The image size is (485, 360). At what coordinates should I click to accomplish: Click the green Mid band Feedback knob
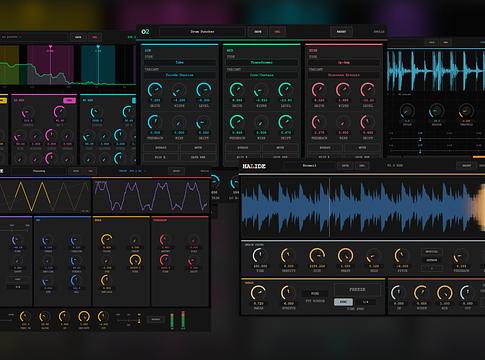point(237,122)
